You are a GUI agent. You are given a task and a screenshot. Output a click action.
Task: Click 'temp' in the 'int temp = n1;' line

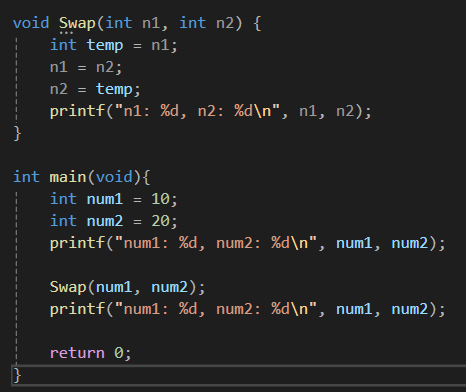pyautogui.click(x=105, y=45)
